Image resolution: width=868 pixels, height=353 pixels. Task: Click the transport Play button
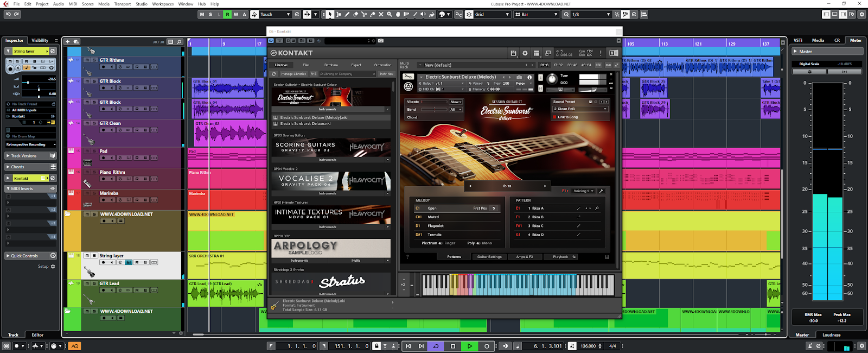[x=470, y=346]
